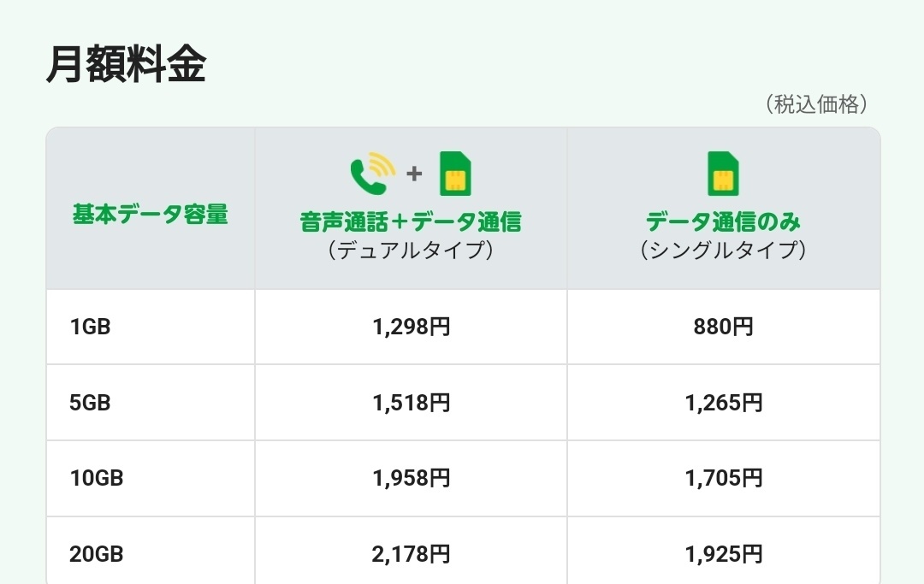Click the green phone call icon

coord(372,174)
